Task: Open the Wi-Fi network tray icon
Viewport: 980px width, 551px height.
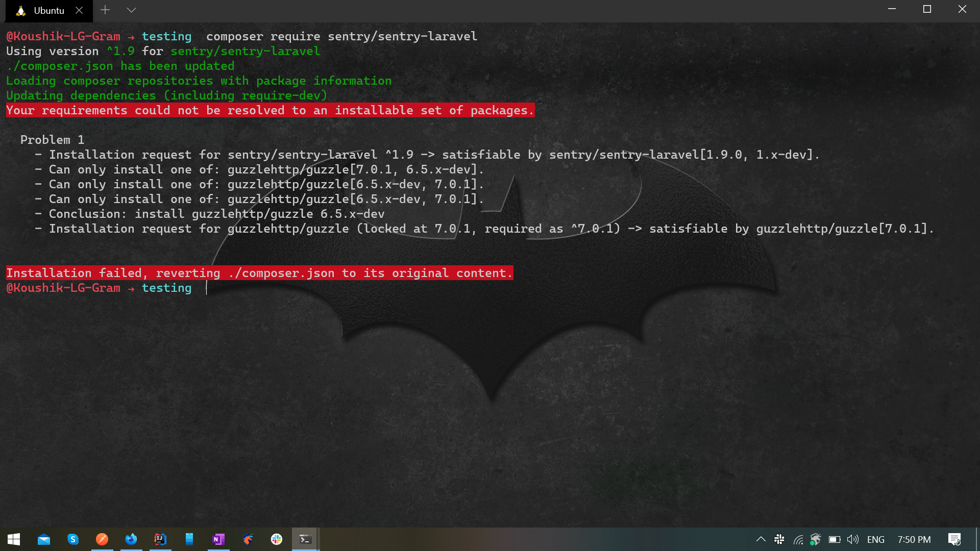Action: [799, 539]
